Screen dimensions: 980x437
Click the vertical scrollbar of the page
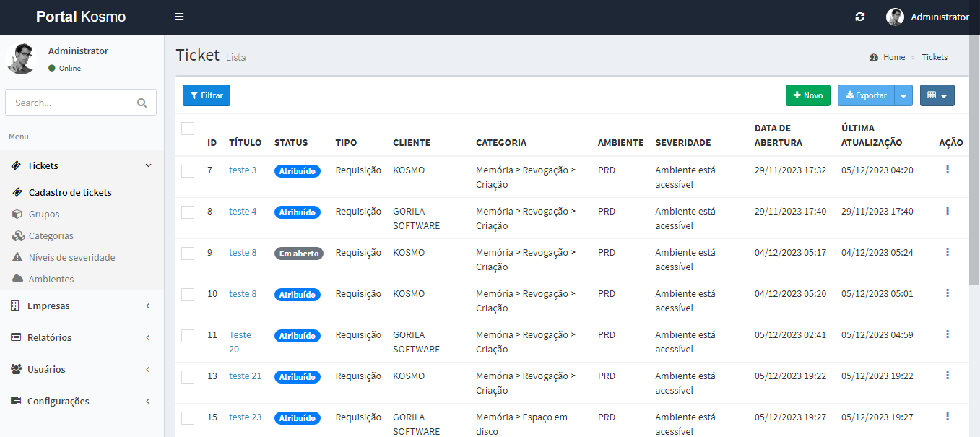tap(974, 159)
